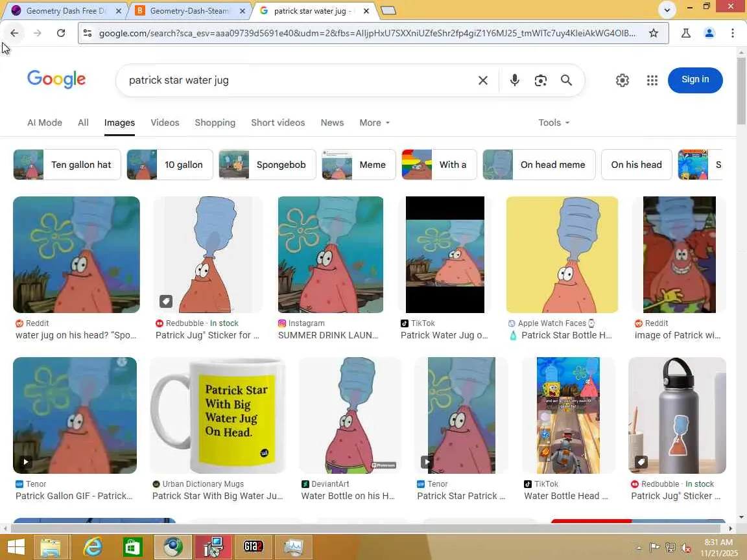Open the Redbubble Patrick Jug sticker image
The height and width of the screenshot is (560, 747).
point(207,254)
